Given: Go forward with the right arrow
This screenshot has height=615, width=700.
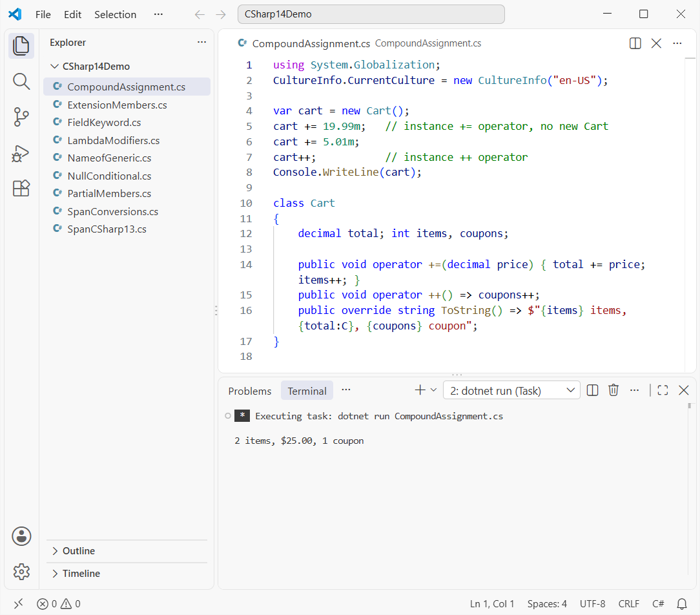Looking at the screenshot, I should coord(221,15).
